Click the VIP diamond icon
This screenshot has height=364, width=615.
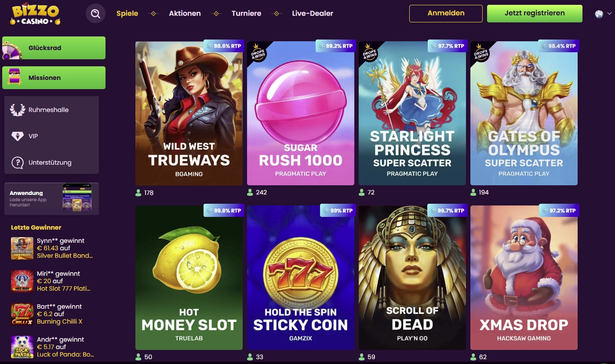[x=17, y=136]
